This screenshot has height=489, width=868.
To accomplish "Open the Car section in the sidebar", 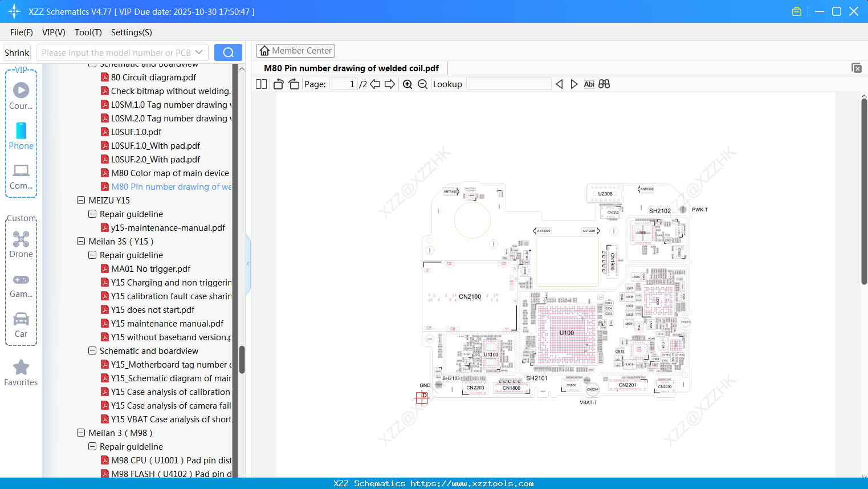I will pos(21,323).
